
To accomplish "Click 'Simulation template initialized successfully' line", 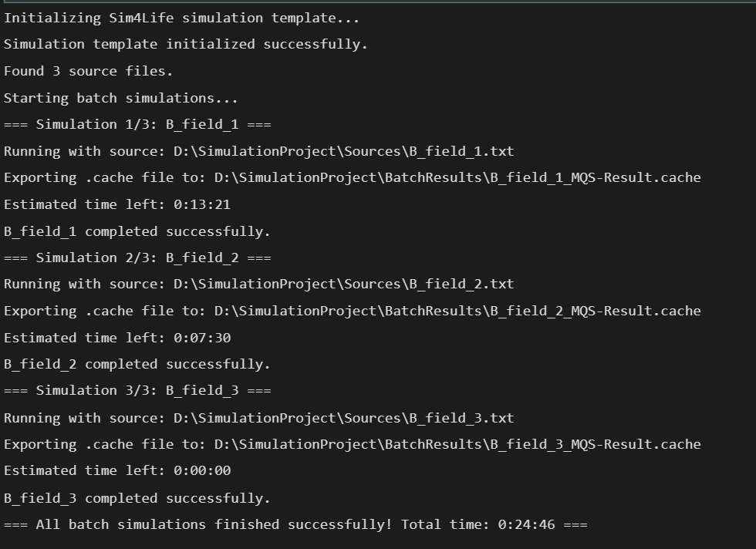I will tap(185, 44).
